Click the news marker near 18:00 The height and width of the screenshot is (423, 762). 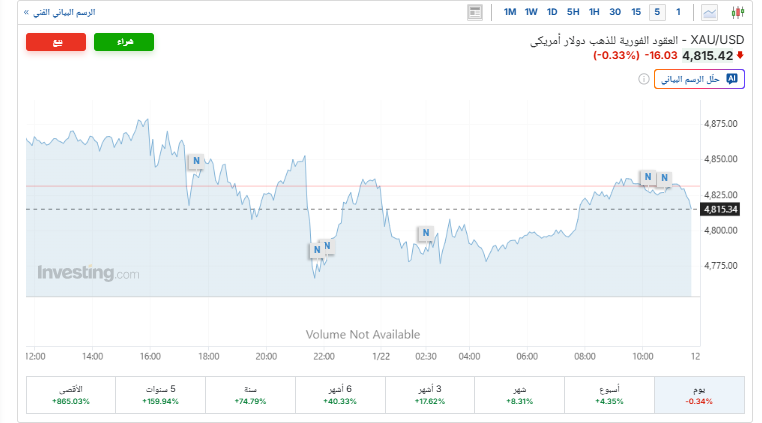[197, 161]
